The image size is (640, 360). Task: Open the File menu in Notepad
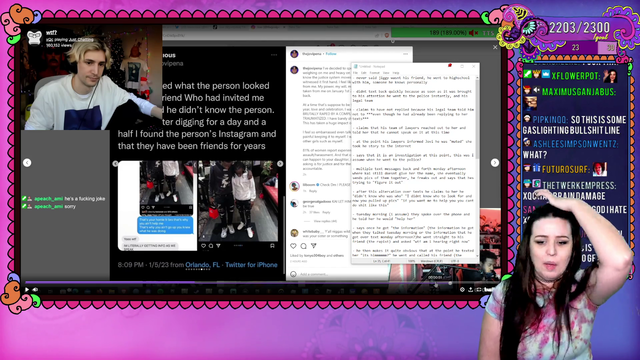tap(356, 73)
